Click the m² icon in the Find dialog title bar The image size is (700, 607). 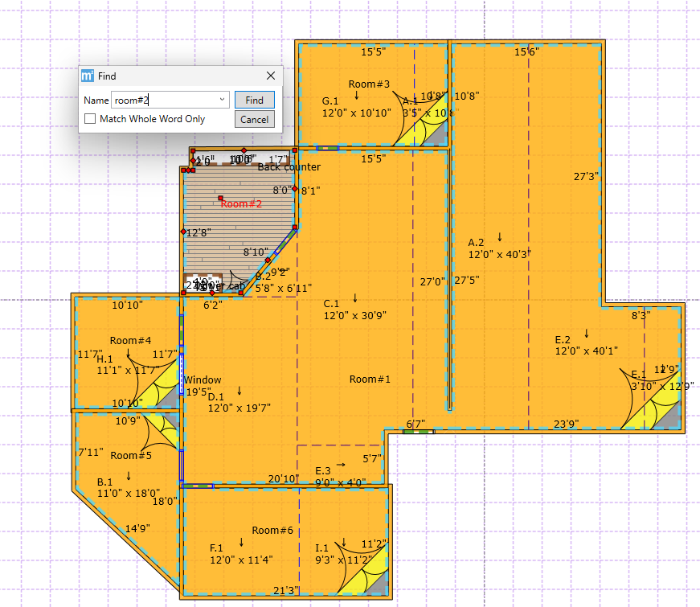(x=88, y=76)
